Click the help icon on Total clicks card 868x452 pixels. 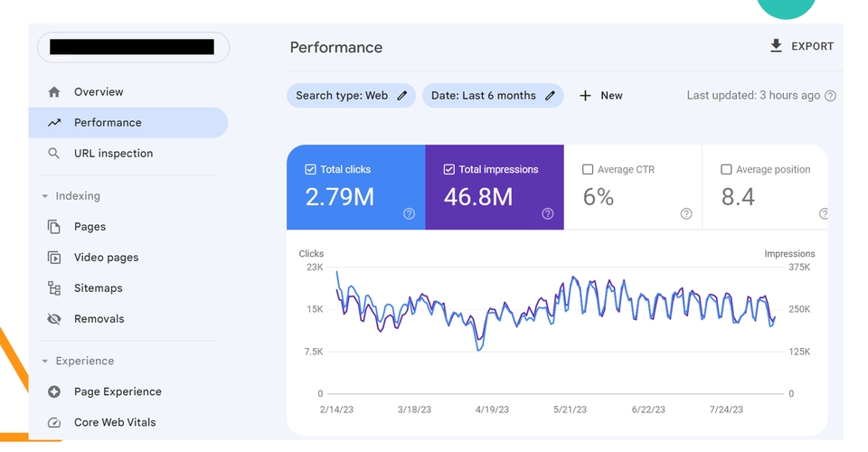pos(409,213)
